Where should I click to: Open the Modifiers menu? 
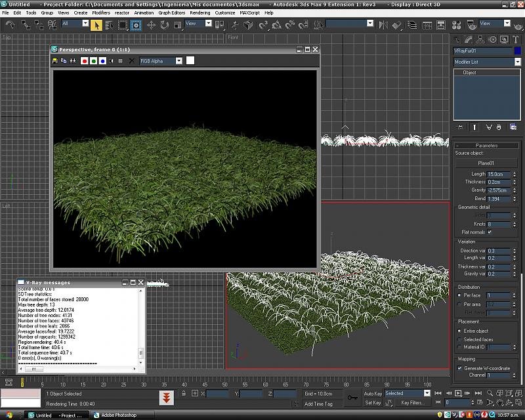pos(101,12)
